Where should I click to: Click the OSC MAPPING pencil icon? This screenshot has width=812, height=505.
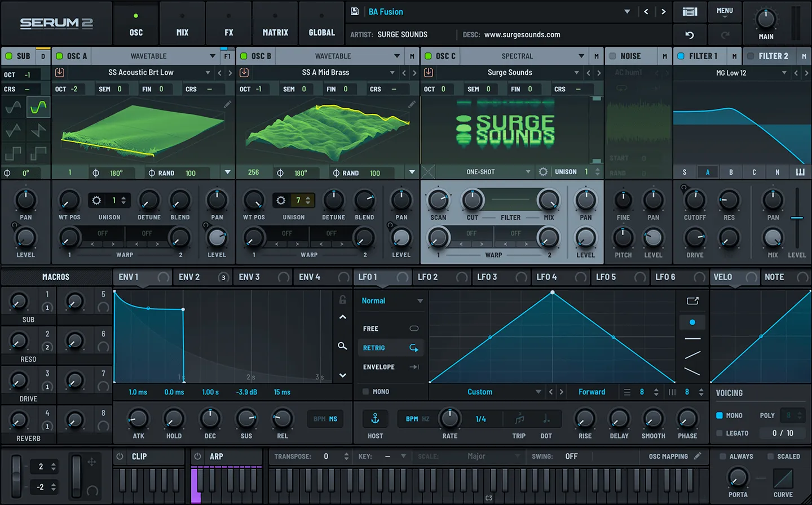coord(698,456)
